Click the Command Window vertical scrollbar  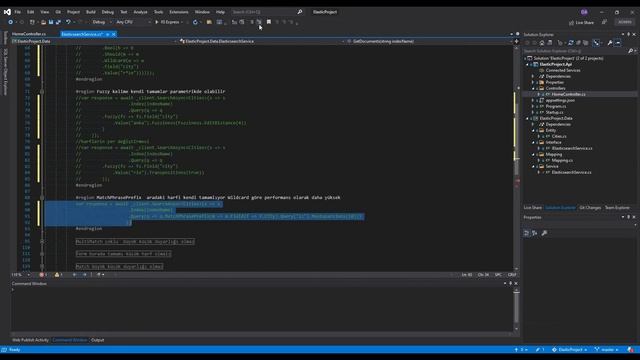pyautogui.click(x=516, y=310)
